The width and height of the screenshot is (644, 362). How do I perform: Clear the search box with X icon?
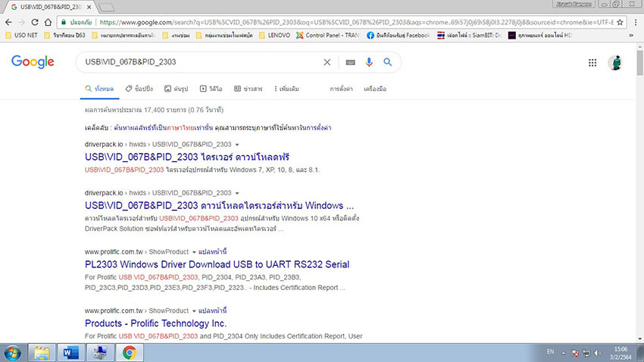(x=327, y=62)
